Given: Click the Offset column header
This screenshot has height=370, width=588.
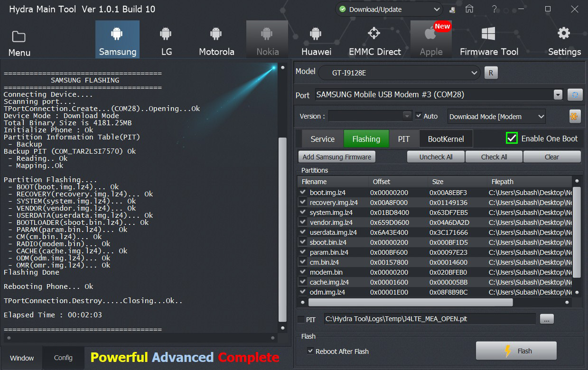Looking at the screenshot, I should pyautogui.click(x=398, y=182).
